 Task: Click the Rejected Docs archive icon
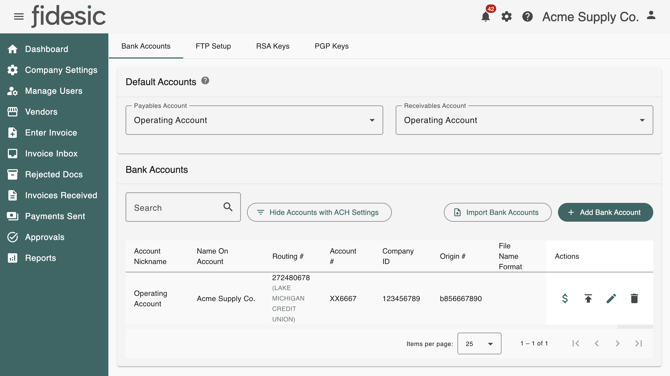12,174
